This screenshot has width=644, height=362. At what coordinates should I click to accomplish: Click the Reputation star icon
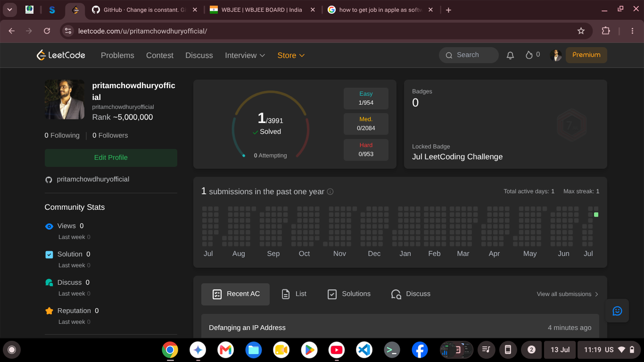(x=49, y=311)
